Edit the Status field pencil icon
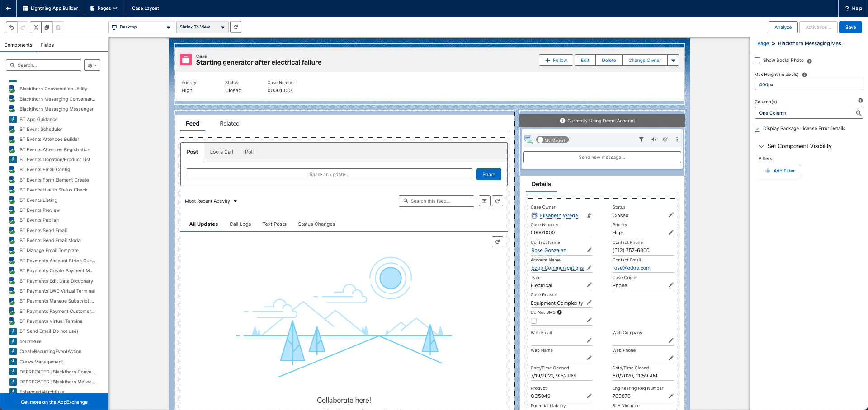Image resolution: width=868 pixels, height=410 pixels. coord(671,215)
